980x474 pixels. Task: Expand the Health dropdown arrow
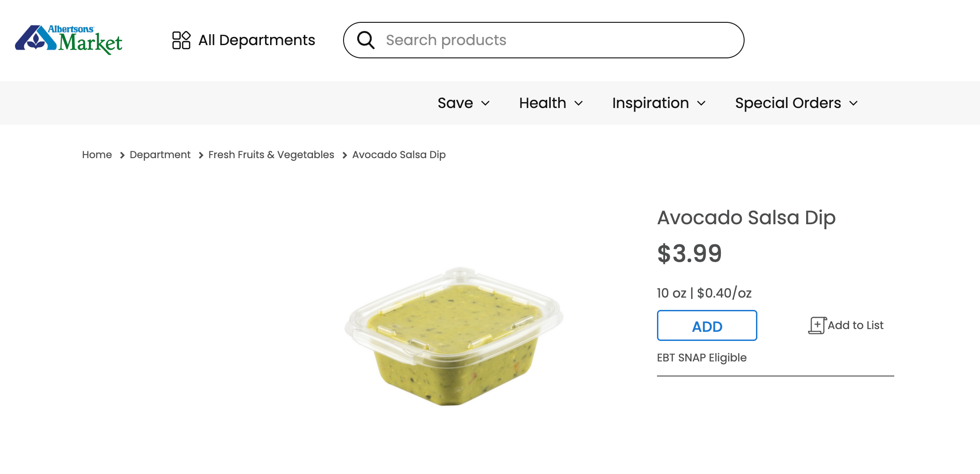pyautogui.click(x=579, y=103)
